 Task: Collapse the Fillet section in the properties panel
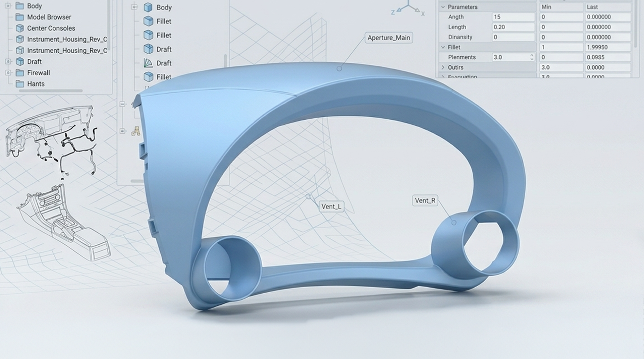[443, 47]
